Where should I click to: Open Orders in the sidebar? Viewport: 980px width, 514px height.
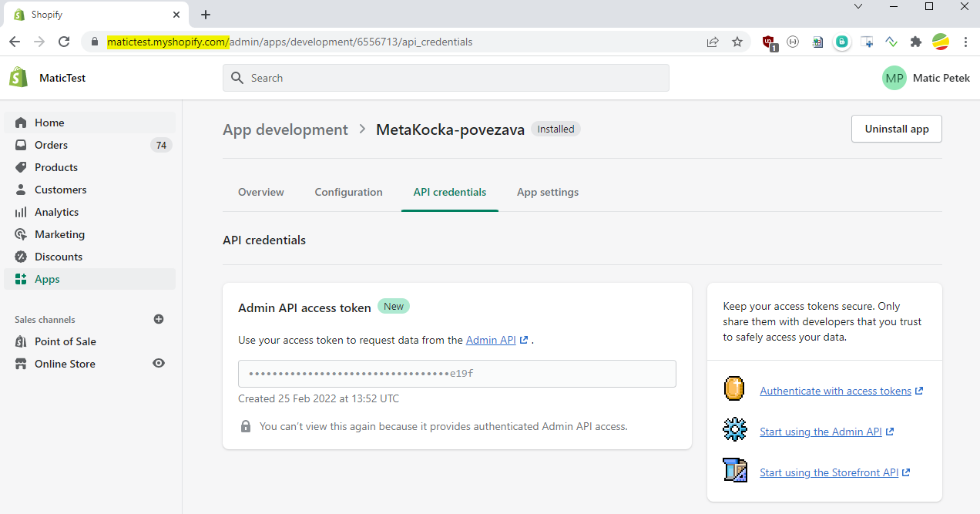pos(90,145)
